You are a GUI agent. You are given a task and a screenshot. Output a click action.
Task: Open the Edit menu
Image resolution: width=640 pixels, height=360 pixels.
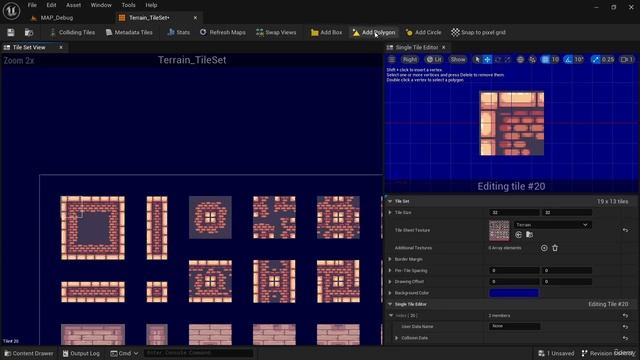[x=51, y=5]
